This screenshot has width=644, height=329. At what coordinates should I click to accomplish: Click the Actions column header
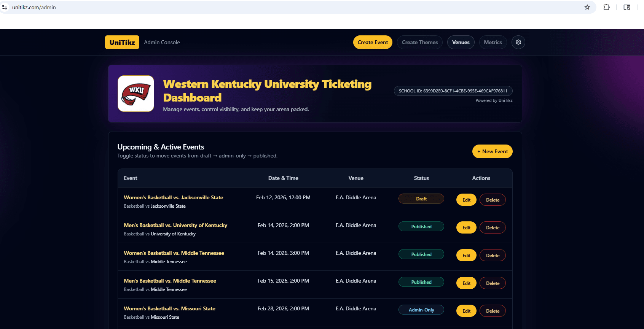click(481, 178)
